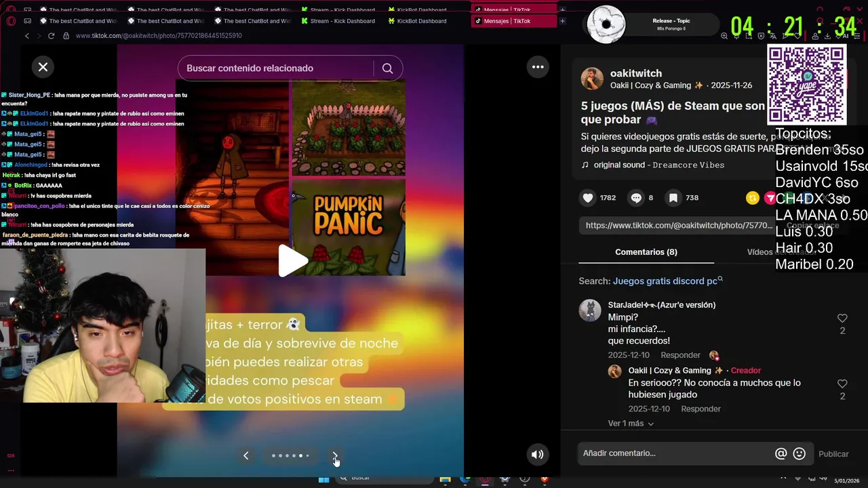Screen dimensions: 868x488
Task: Open the Opera GX menu logo
Action: (11, 21)
